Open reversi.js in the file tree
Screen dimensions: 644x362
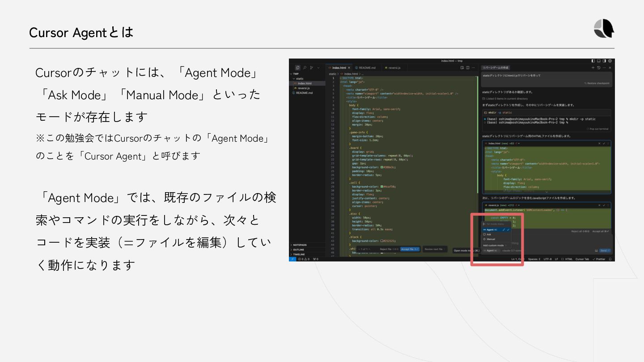[x=308, y=88]
